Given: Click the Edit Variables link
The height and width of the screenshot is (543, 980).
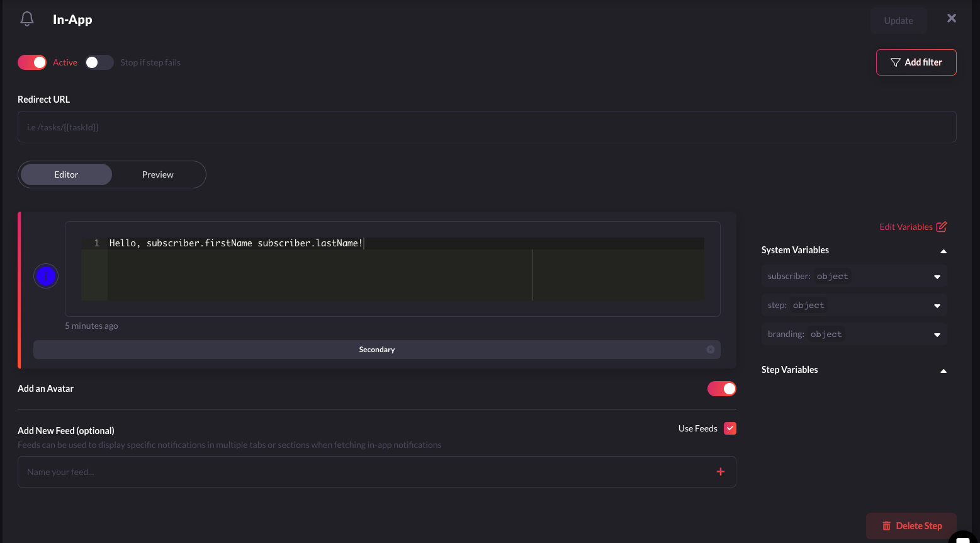Looking at the screenshot, I should [913, 227].
